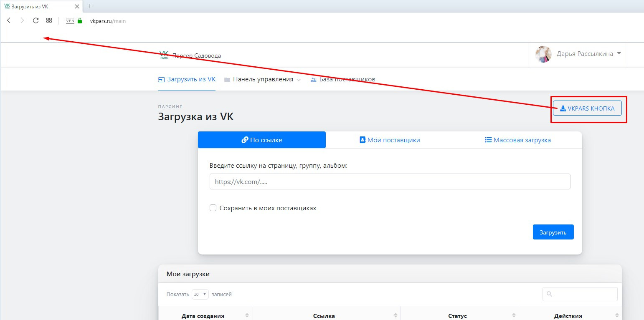Focus the https://vk.com link input field

click(390, 181)
